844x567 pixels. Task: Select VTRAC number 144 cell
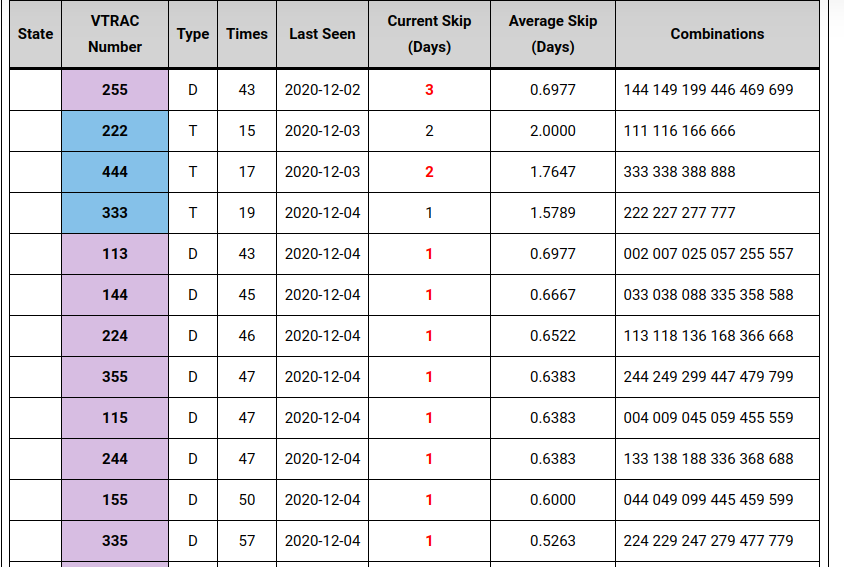coord(115,295)
